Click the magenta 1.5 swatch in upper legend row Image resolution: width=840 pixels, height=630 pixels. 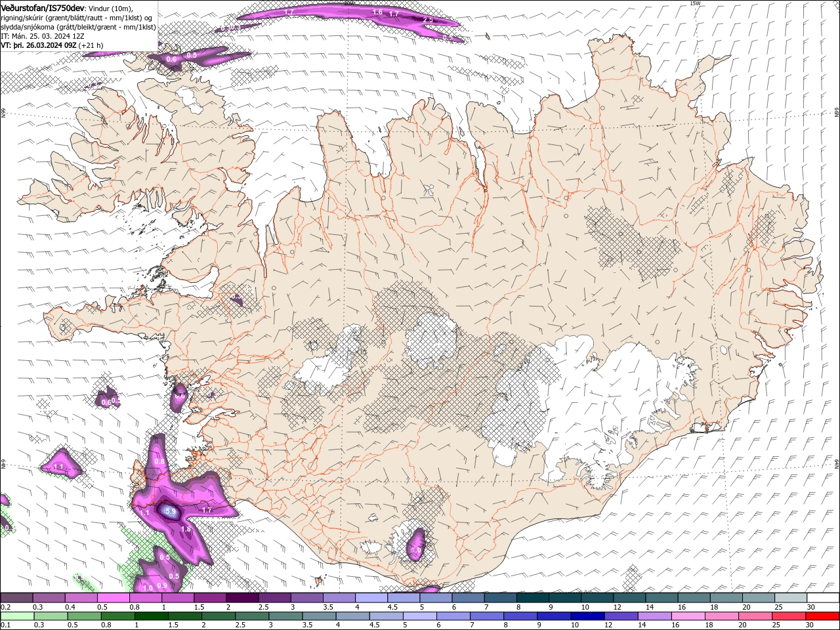(210, 598)
